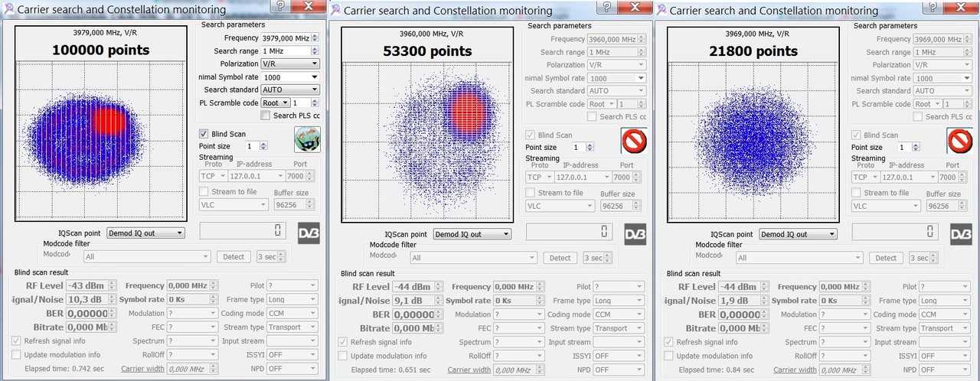Click Detect in the 3969 MHz window
The image size is (980, 381).
[x=887, y=258]
